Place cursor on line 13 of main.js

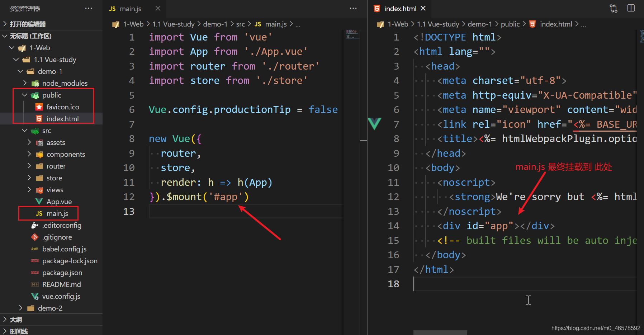point(246,211)
